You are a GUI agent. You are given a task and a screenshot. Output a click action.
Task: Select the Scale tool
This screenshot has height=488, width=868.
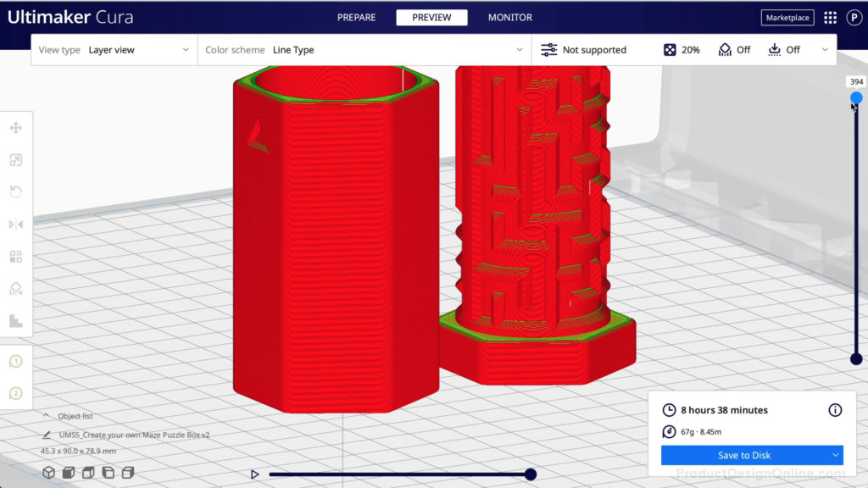coord(16,160)
